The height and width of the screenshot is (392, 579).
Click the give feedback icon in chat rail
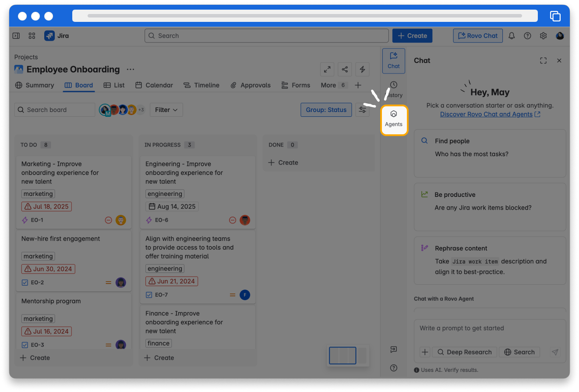coord(393,350)
